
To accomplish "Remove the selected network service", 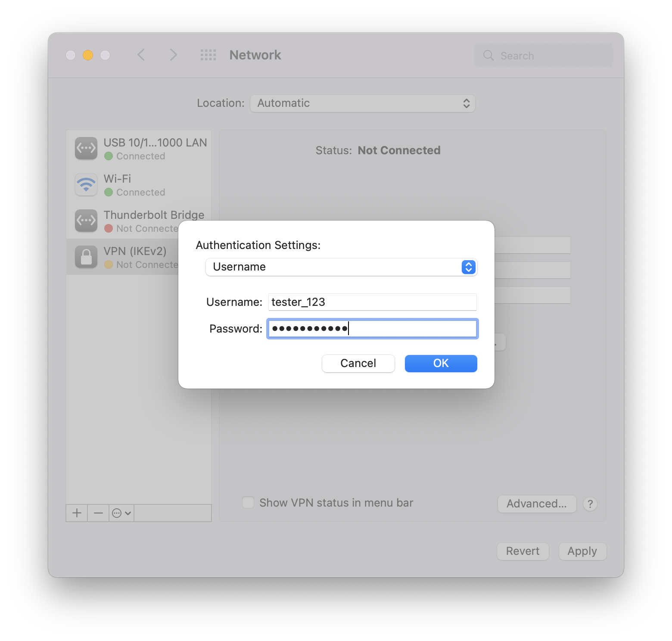I will coord(98,513).
